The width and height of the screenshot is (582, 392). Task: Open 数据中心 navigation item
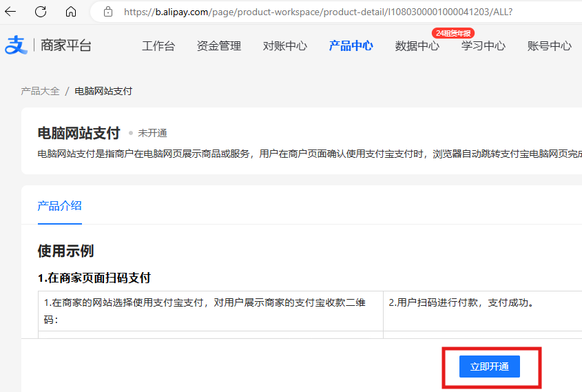(417, 46)
